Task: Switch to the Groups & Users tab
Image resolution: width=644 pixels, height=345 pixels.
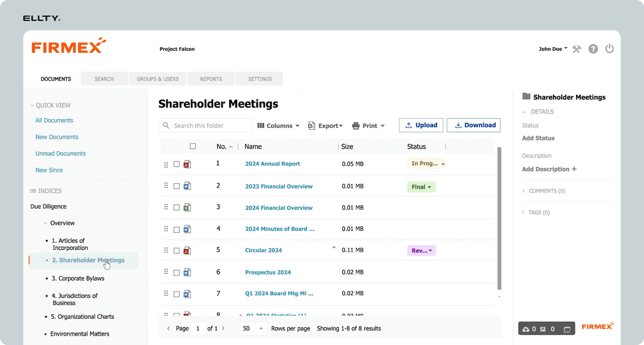Action: click(x=158, y=79)
